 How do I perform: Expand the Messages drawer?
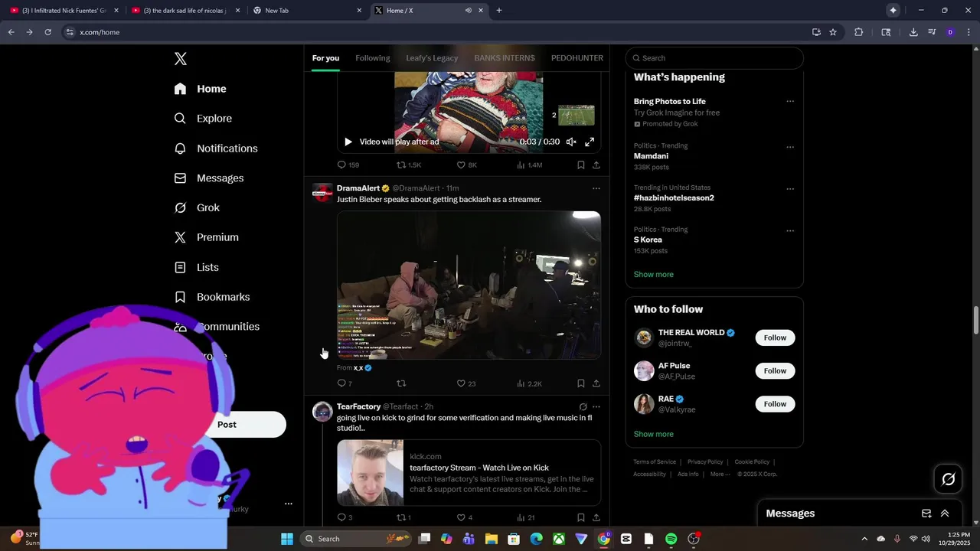(x=945, y=514)
